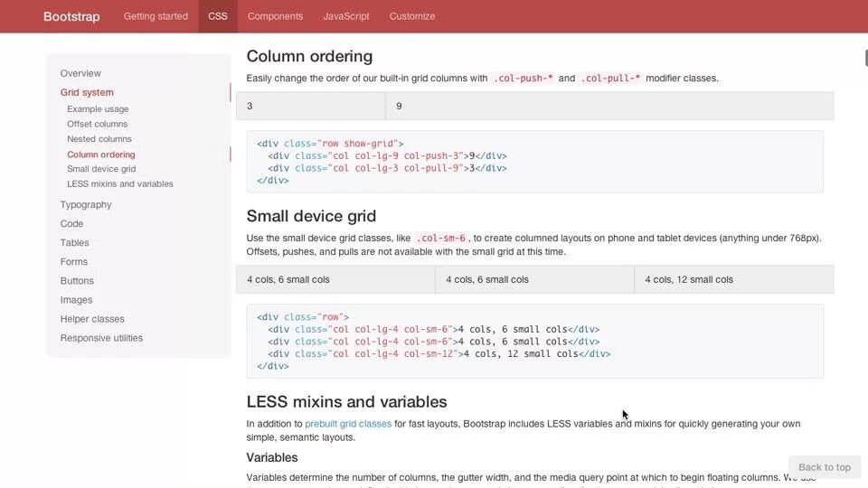Click the Column ordering heading
The image size is (868, 488).
(x=309, y=56)
